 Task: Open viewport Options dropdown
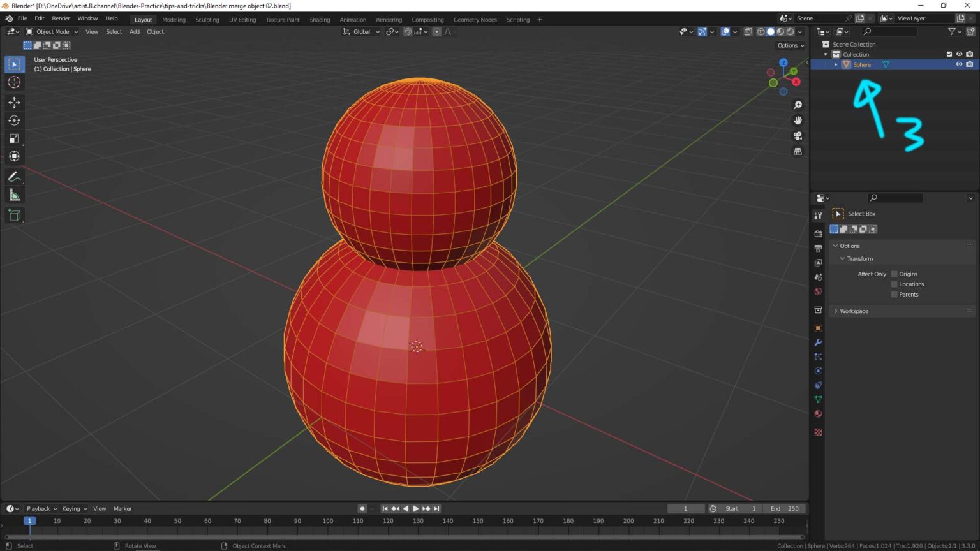tap(791, 45)
